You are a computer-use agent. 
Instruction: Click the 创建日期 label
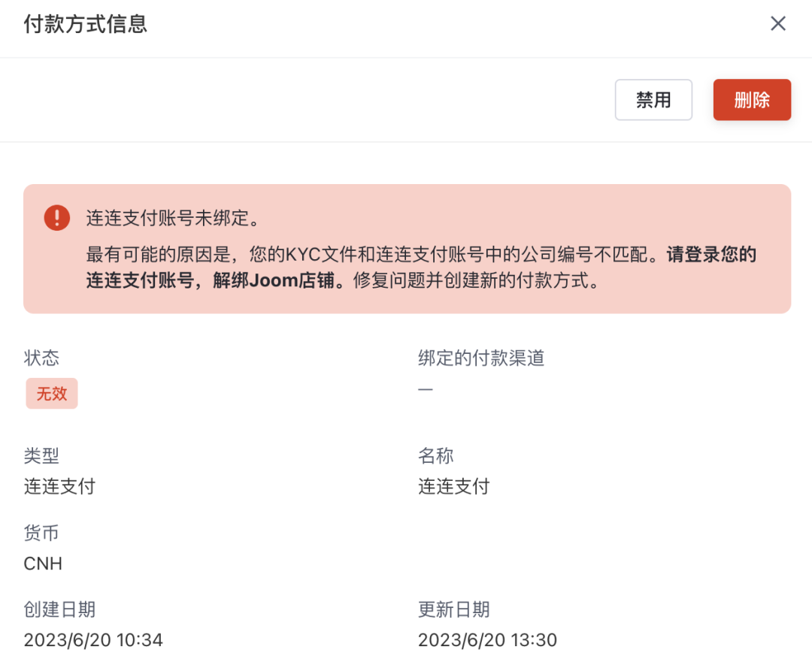(60, 610)
